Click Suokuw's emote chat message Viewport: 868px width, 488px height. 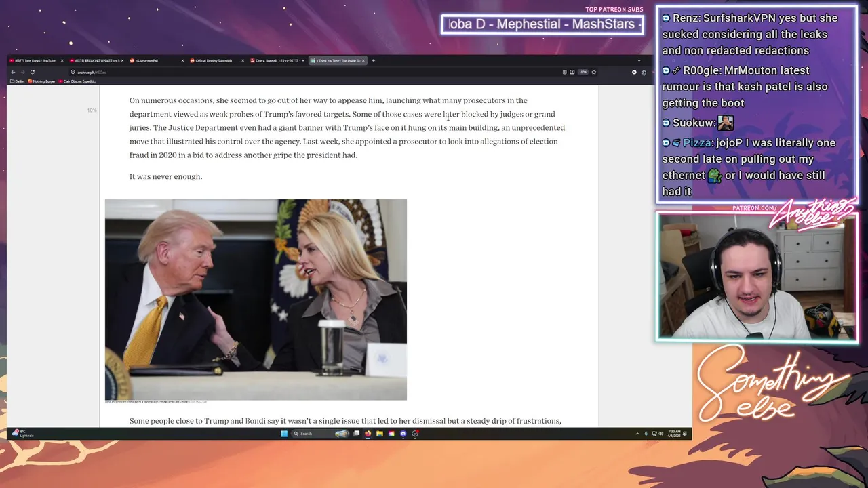698,123
